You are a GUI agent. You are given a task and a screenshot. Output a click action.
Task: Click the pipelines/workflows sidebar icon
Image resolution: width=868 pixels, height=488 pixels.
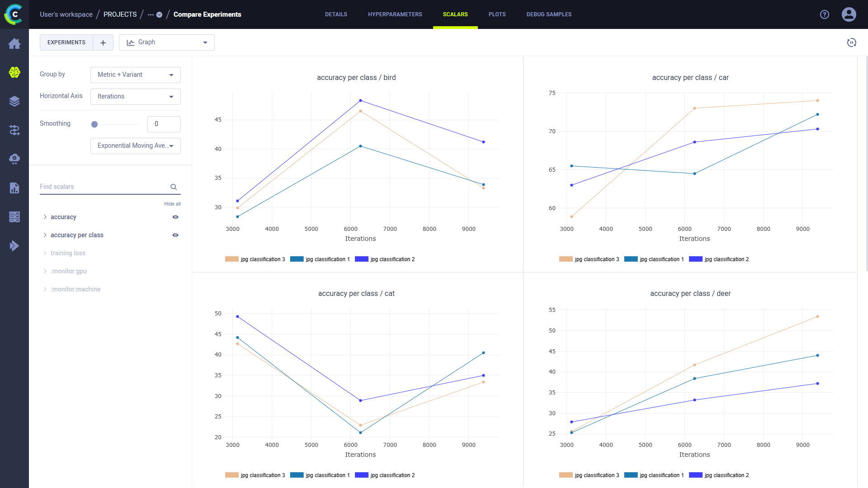14,130
